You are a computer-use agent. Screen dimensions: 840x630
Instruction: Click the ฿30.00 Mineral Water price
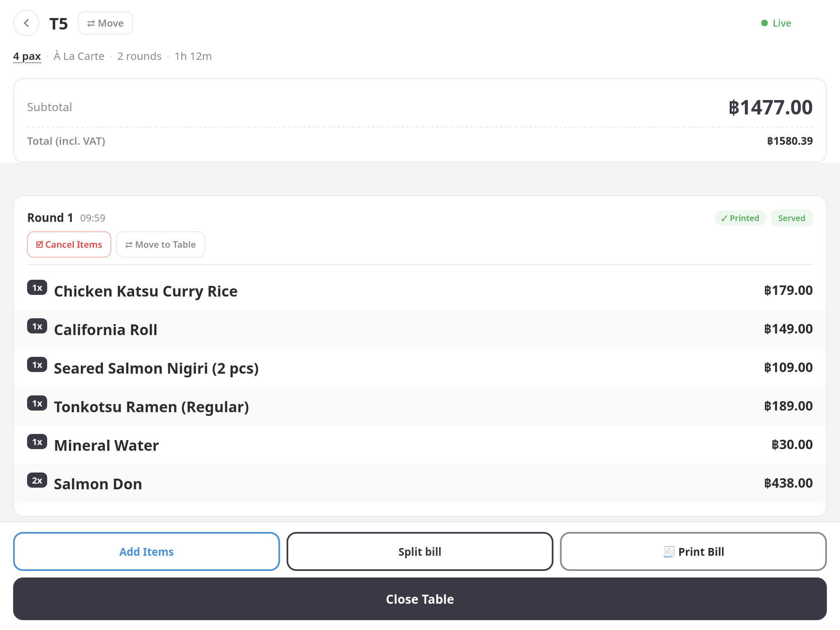(792, 445)
